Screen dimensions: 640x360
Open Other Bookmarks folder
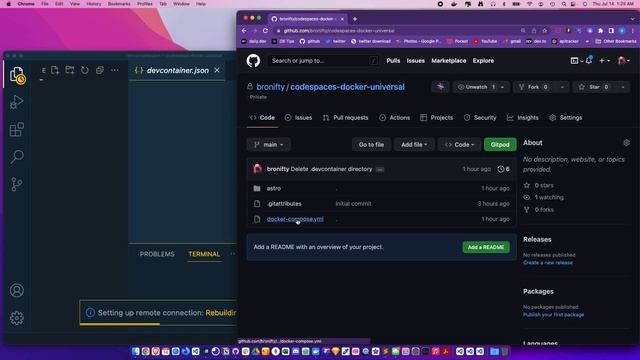616,41
